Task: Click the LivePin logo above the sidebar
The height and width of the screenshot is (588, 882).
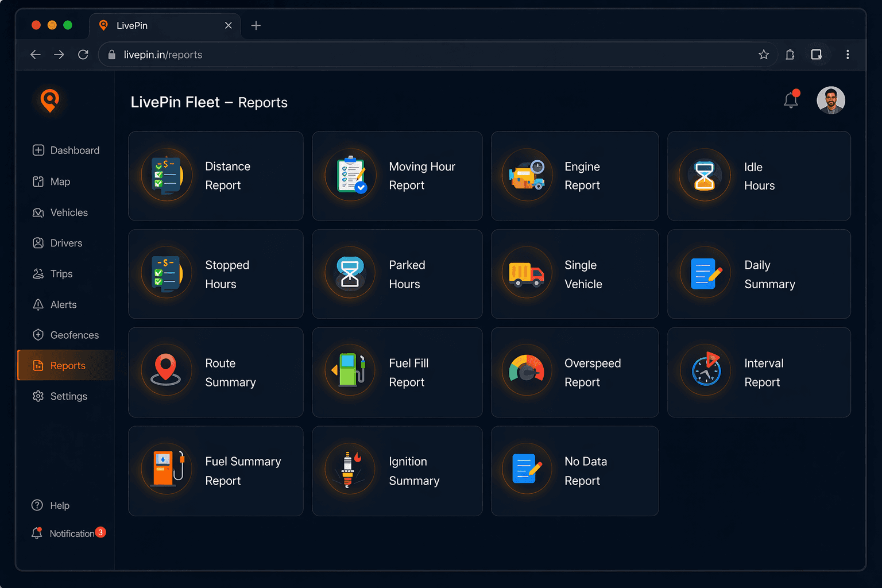Action: coord(50,101)
